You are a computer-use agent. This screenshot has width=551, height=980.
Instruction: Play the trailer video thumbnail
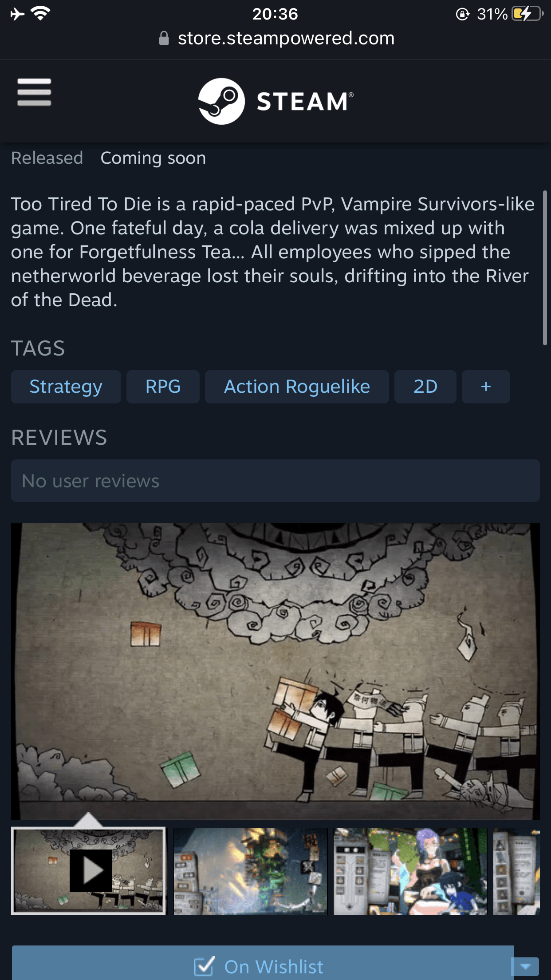tap(89, 870)
